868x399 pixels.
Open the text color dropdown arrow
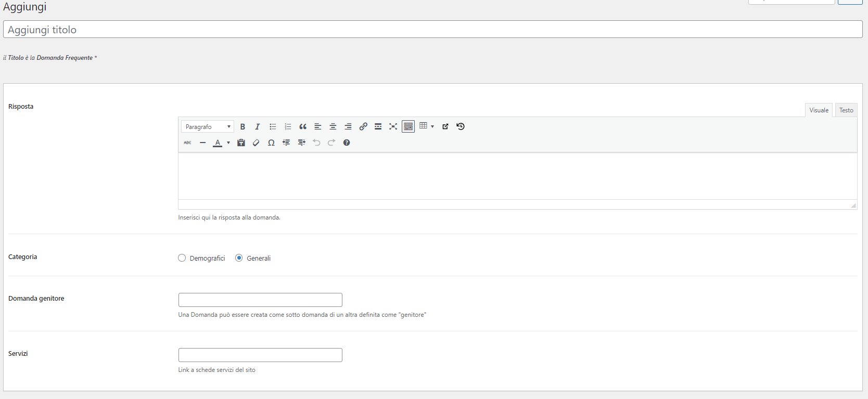click(x=228, y=143)
